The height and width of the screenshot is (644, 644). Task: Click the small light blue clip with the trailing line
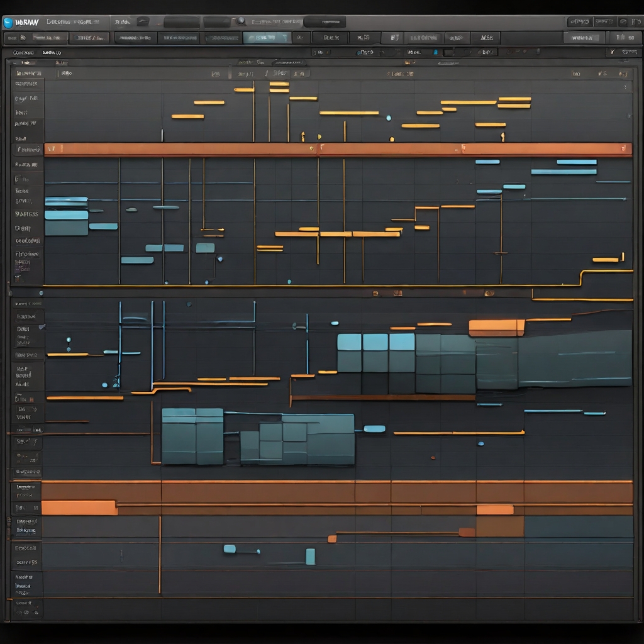pos(230,548)
